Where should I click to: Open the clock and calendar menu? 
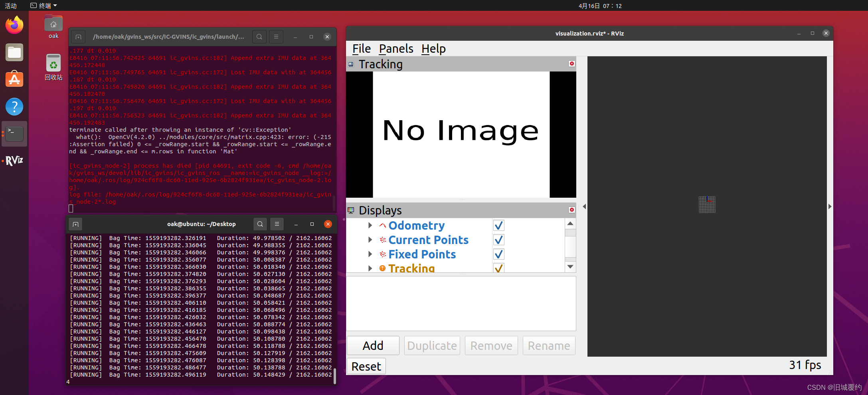(600, 6)
